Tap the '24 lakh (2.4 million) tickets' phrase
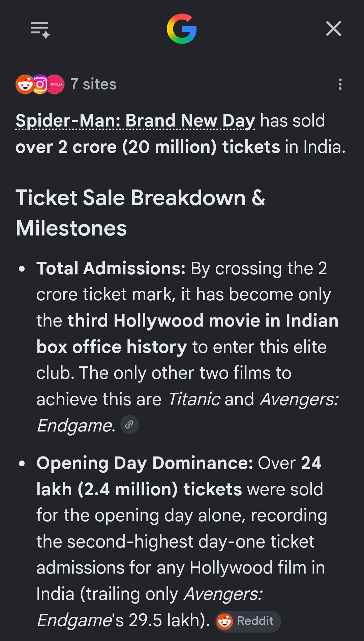The height and width of the screenshot is (641, 364). coord(179,476)
